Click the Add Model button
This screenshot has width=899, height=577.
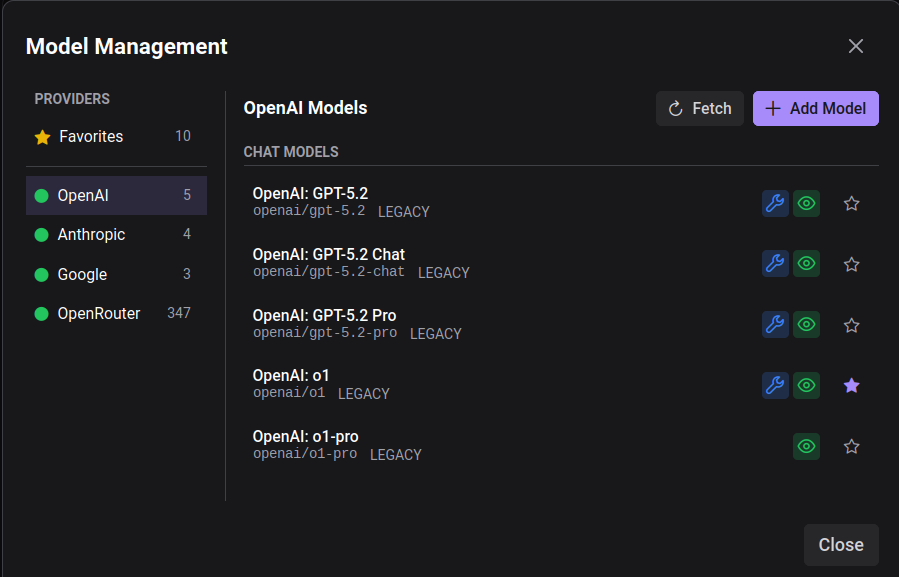pos(815,108)
